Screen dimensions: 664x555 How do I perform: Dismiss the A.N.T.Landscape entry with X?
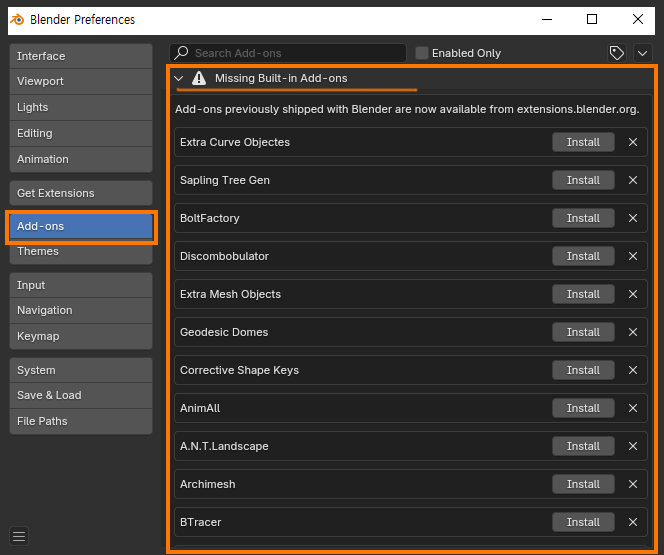click(633, 446)
